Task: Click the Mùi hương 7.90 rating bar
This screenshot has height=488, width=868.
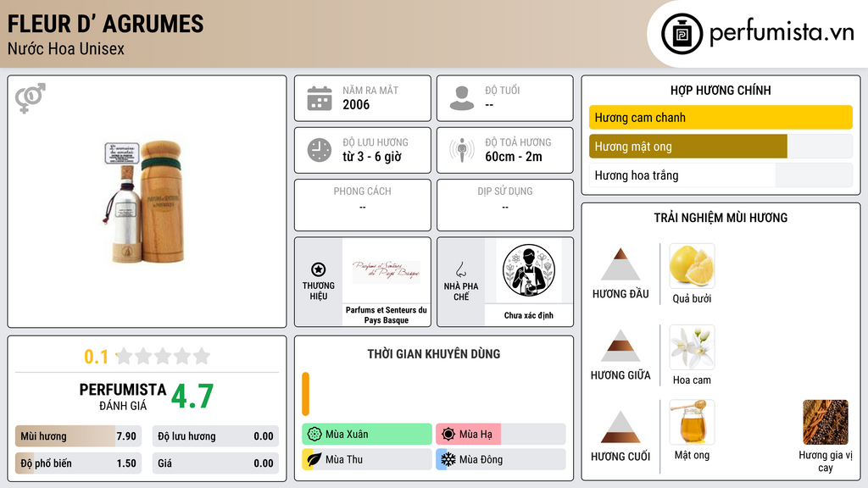Action: pos(78,436)
